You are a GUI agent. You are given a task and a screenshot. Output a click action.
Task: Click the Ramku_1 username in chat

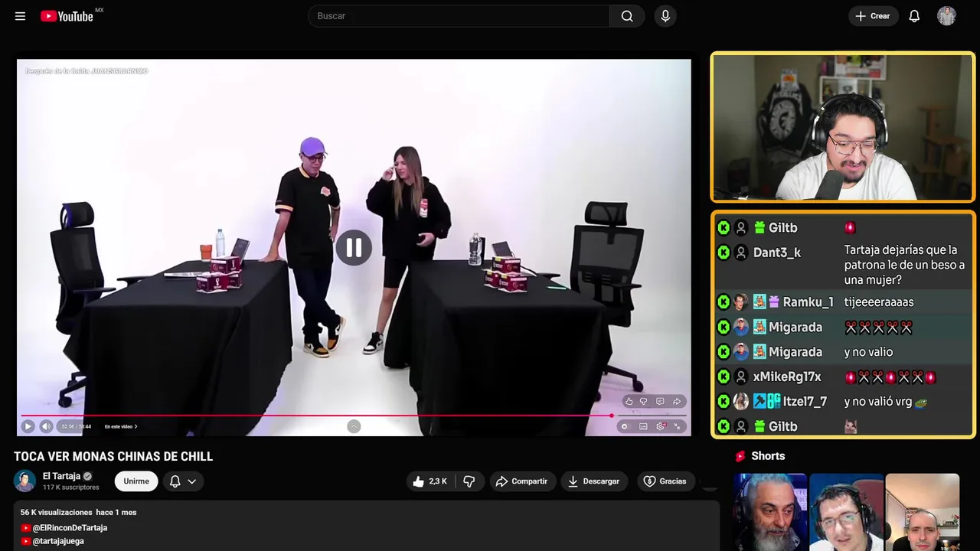[808, 302]
